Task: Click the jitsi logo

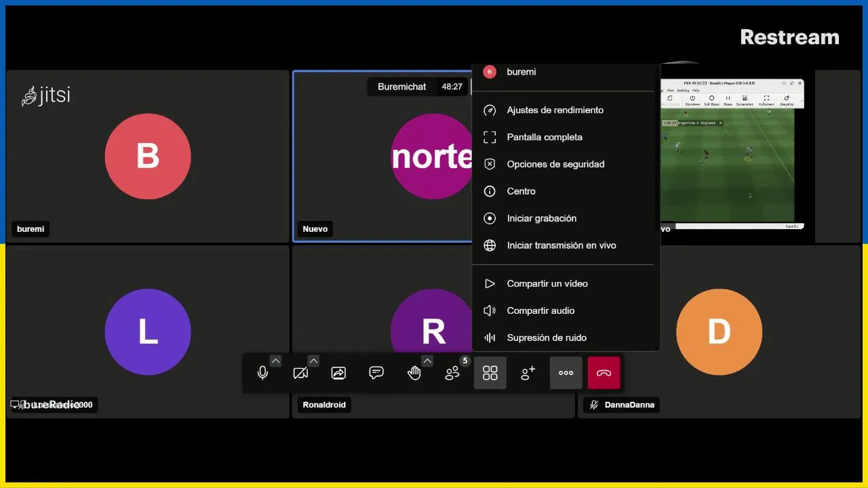Action: tap(46, 96)
